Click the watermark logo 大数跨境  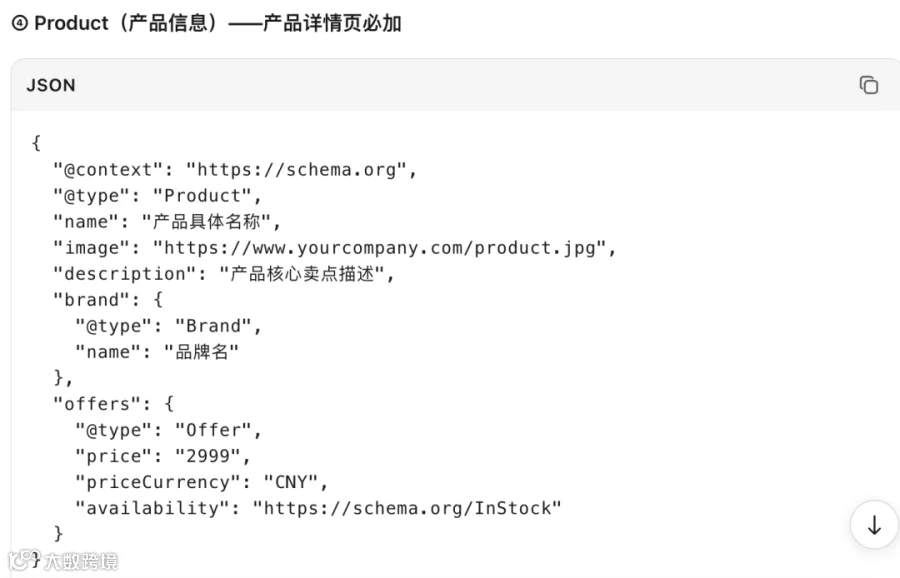click(63, 560)
